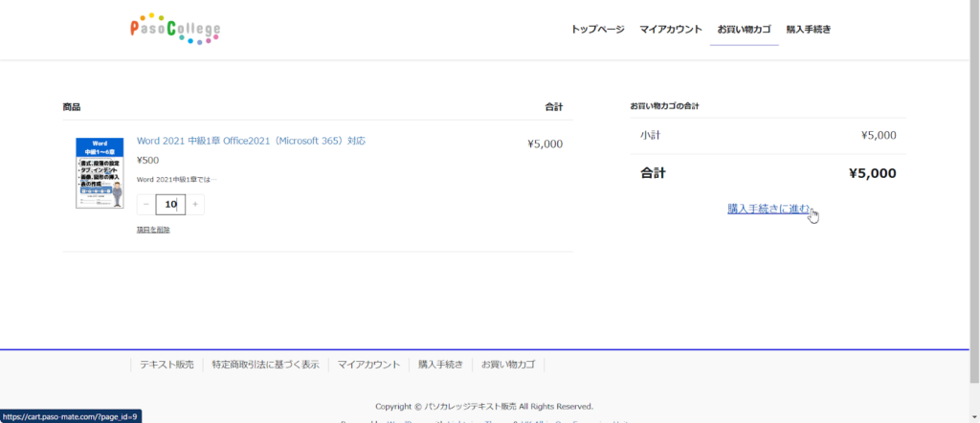Click テキスト販売 in the footer
This screenshot has width=980, height=423.
point(167,365)
